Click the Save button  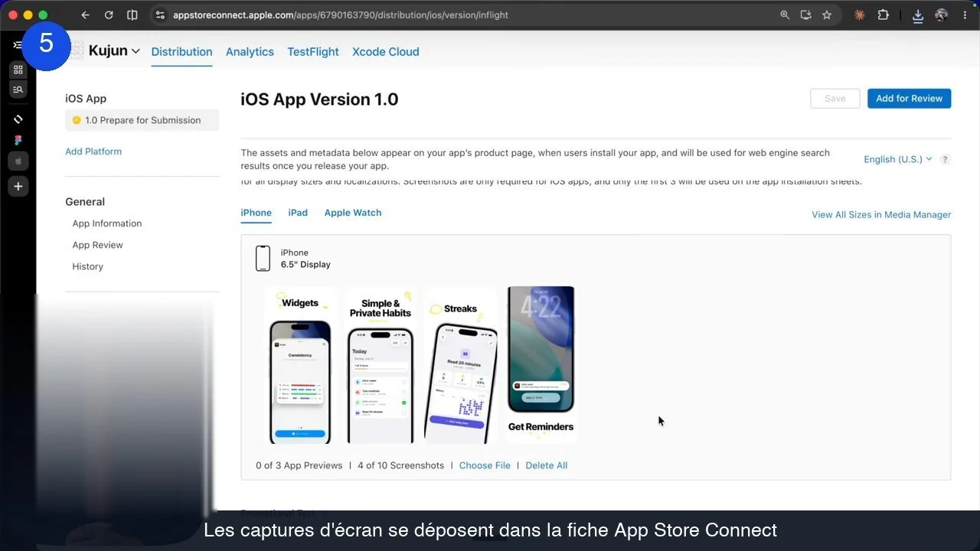pyautogui.click(x=835, y=99)
